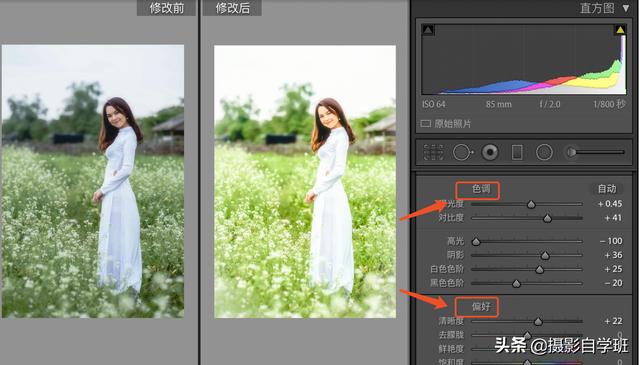Click the ISO 64 text

(433, 104)
